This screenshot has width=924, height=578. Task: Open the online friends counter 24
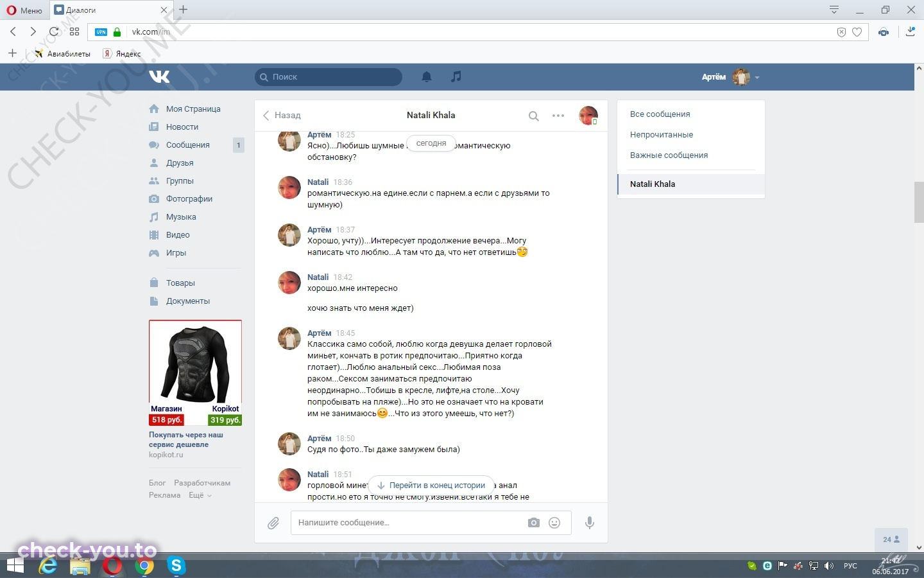click(x=891, y=539)
